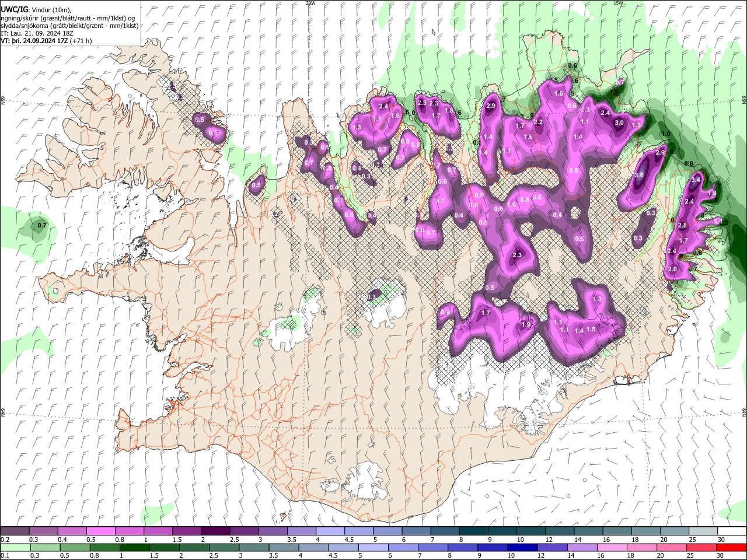Pick the snow legend swatch between 1 and 1.5
747x560 pixels.
158,531
